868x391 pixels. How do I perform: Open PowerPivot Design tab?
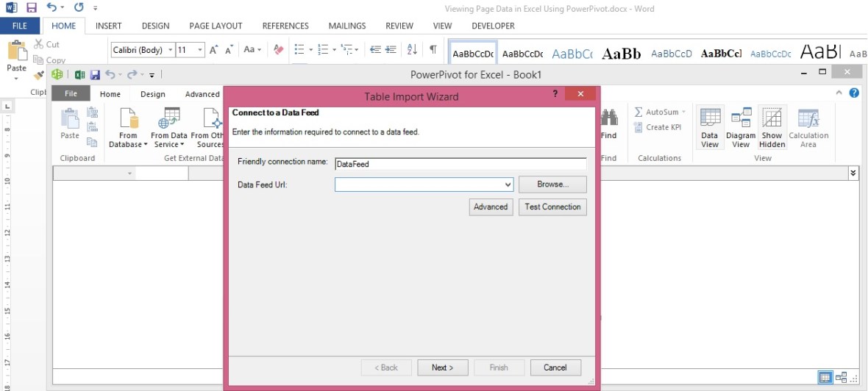pyautogui.click(x=153, y=94)
